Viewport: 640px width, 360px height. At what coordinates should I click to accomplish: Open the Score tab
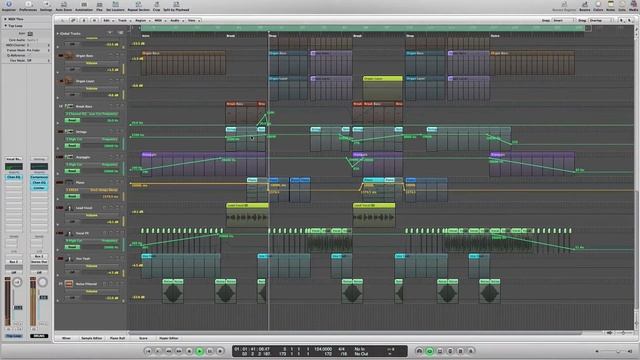tap(143, 338)
